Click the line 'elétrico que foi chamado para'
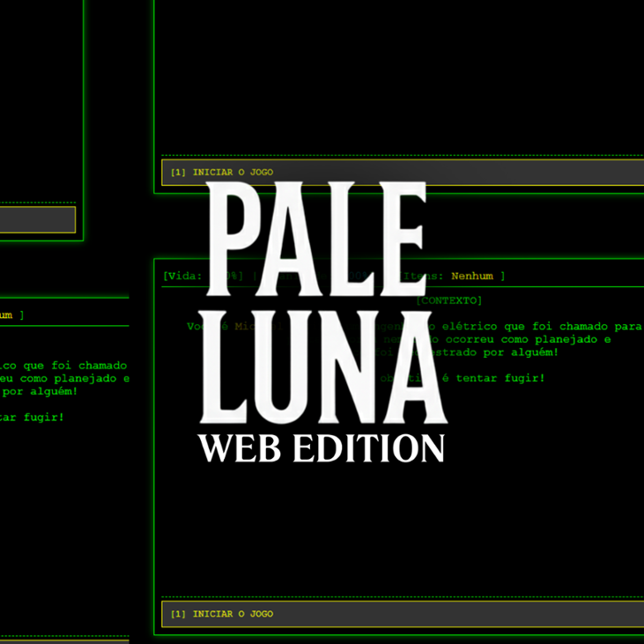This screenshot has height=644, width=644. [542, 327]
